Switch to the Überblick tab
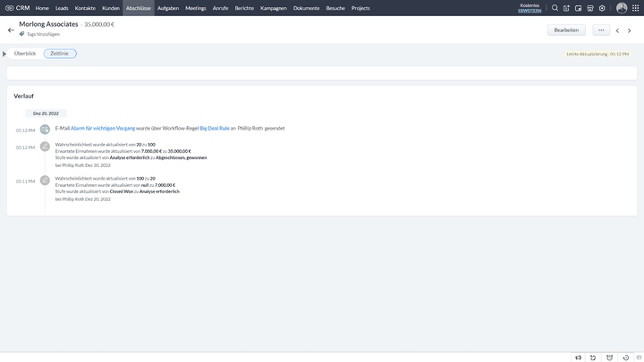644x362 pixels. coord(25,54)
